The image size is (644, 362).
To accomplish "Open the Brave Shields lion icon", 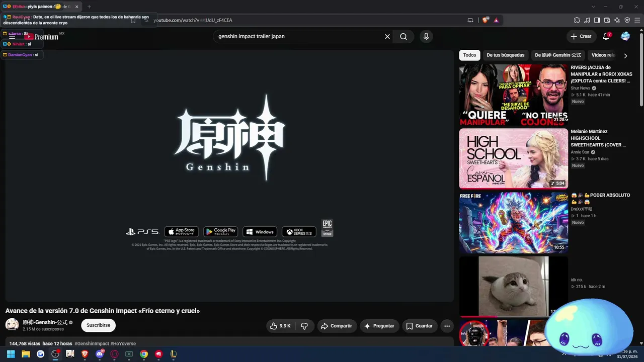I will [x=485, y=20].
